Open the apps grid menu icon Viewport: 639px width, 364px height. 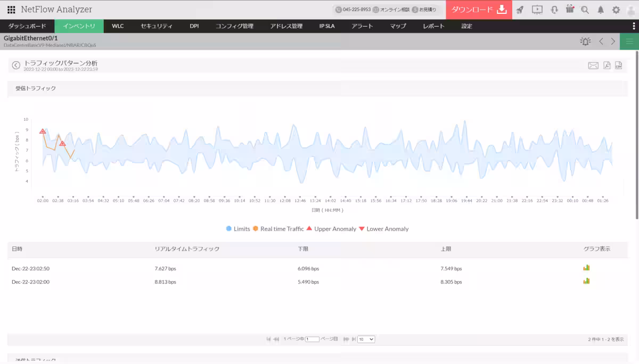11,10
